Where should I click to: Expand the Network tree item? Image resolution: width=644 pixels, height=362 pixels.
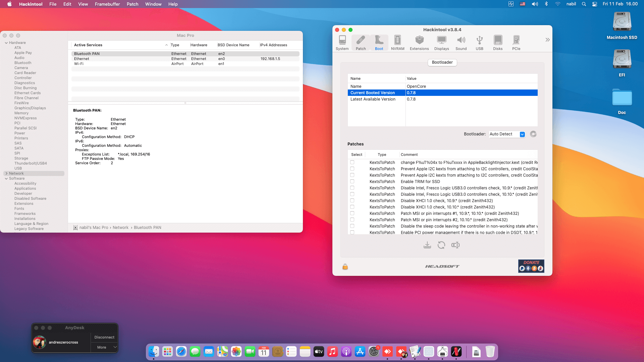click(x=6, y=173)
